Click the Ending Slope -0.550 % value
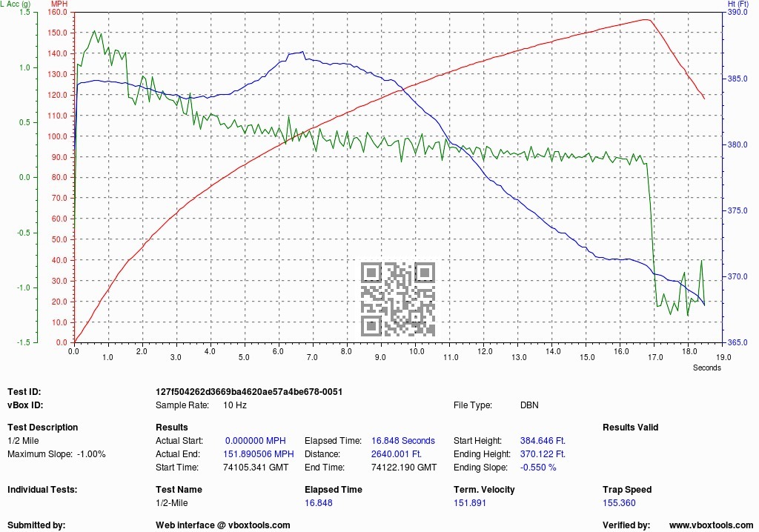759x532 pixels. 538,468
